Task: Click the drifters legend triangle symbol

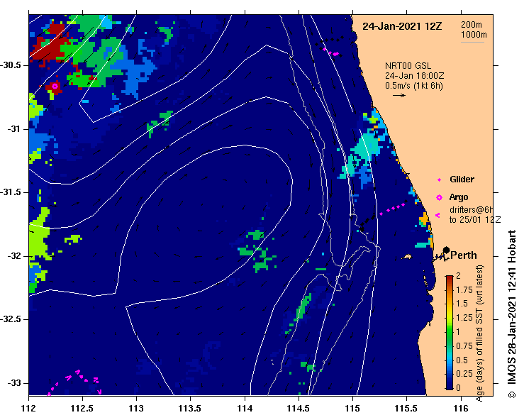Action: pos(437,216)
